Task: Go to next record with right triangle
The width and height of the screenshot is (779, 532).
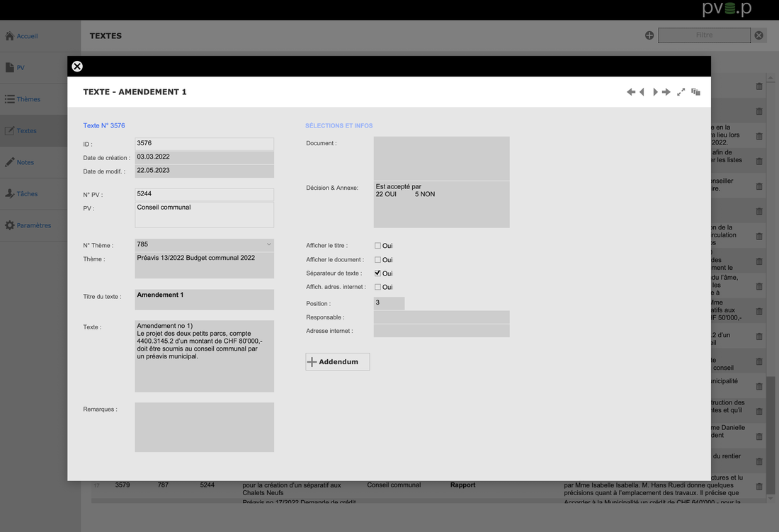Action: coord(655,92)
